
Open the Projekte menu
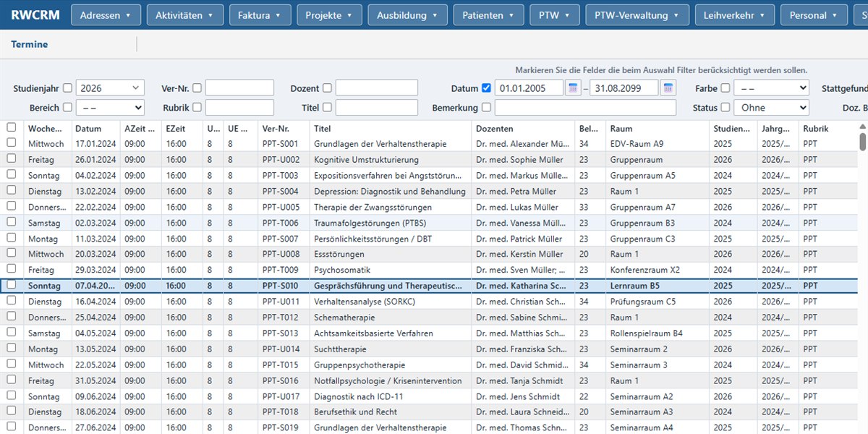[329, 15]
